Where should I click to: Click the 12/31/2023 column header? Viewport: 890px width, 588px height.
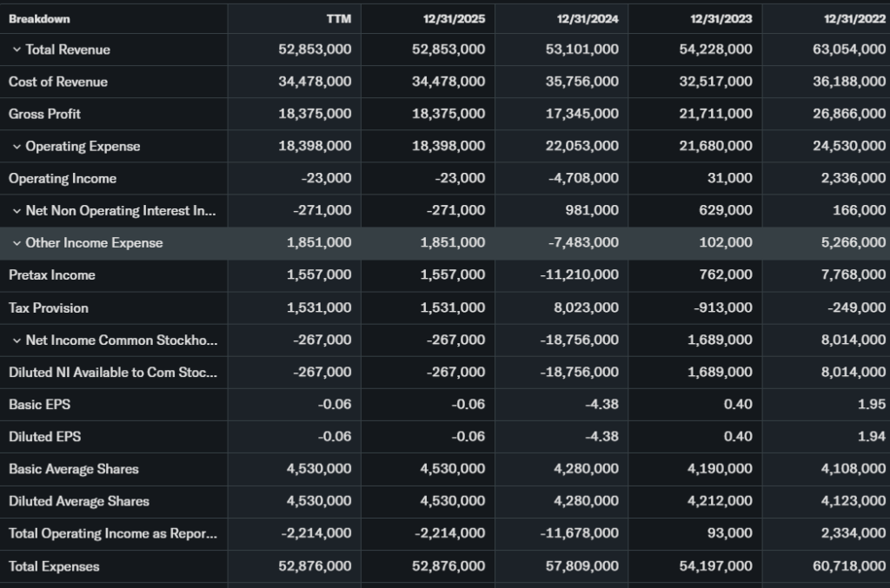[x=722, y=18]
